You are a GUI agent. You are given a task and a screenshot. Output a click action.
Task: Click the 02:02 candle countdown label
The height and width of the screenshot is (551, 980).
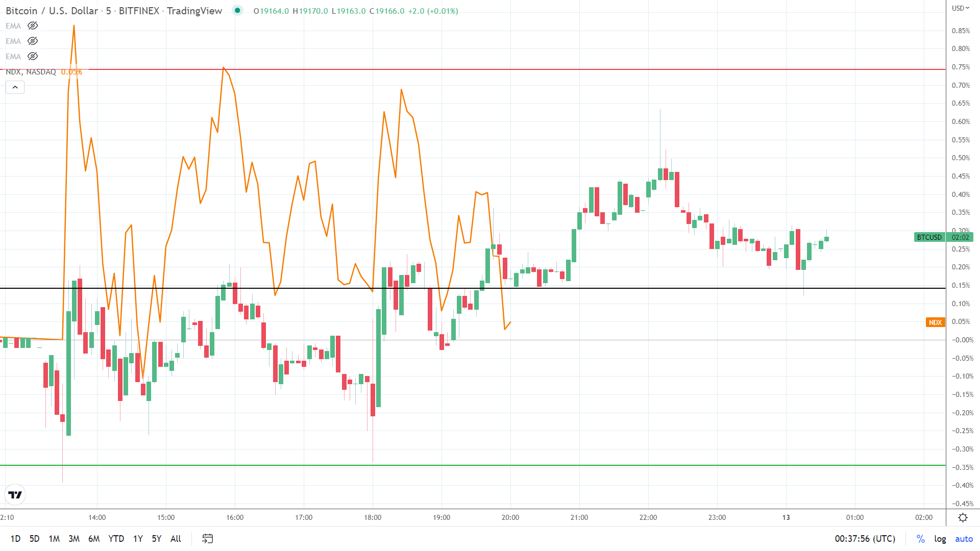tap(960, 237)
